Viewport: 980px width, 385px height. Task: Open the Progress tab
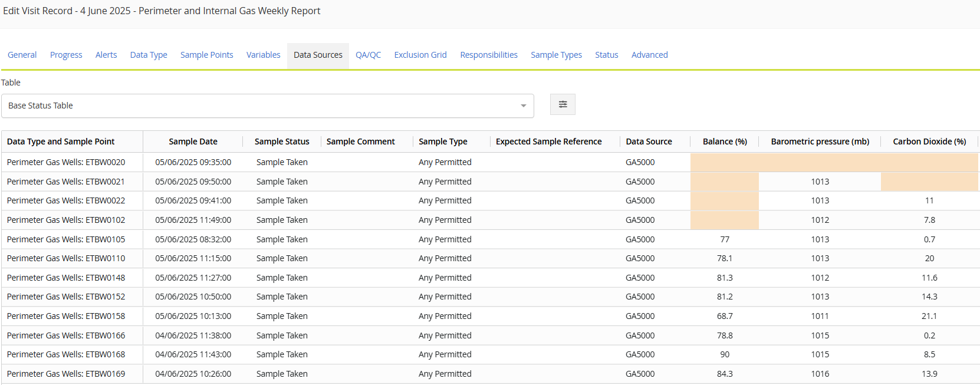[66, 55]
